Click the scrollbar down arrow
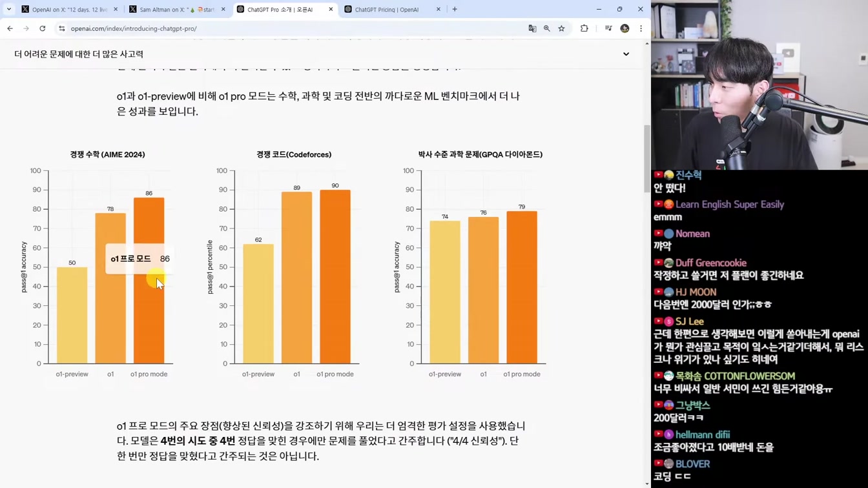Image resolution: width=868 pixels, height=488 pixels. tap(647, 484)
